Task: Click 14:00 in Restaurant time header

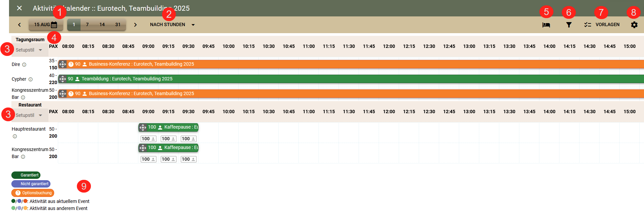Action: (x=549, y=112)
